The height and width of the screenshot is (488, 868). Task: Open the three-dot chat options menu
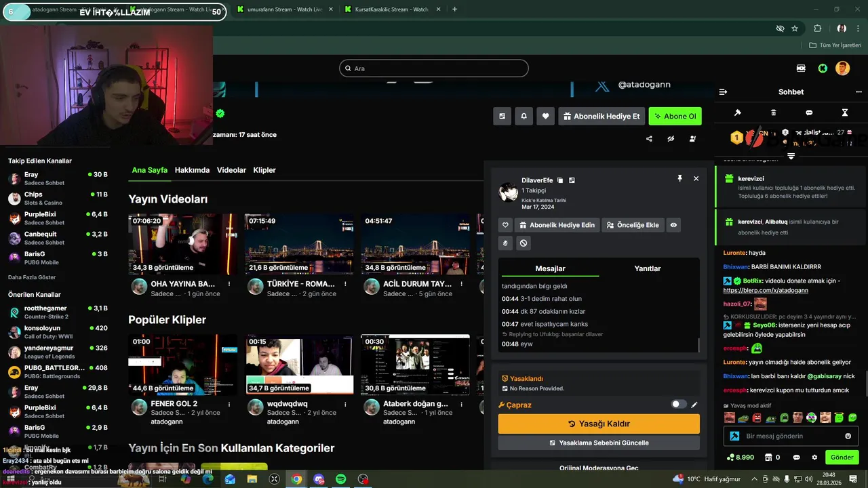click(x=859, y=91)
